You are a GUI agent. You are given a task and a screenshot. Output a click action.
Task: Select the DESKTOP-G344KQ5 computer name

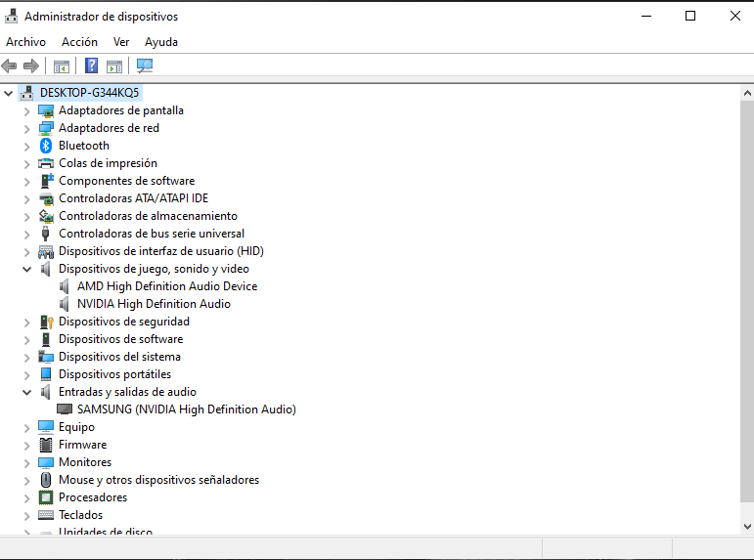coord(89,93)
